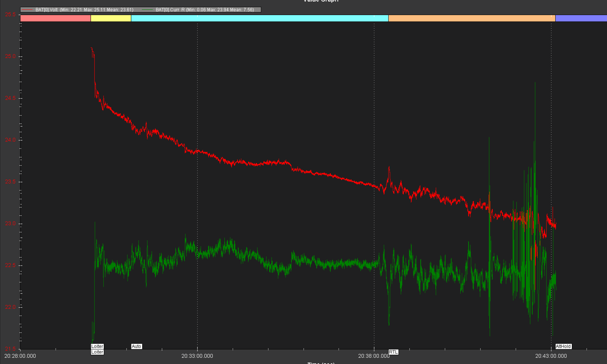This screenshot has width=607, height=364.
Task: Select the yellow Loiter mode band
Action: click(111, 18)
